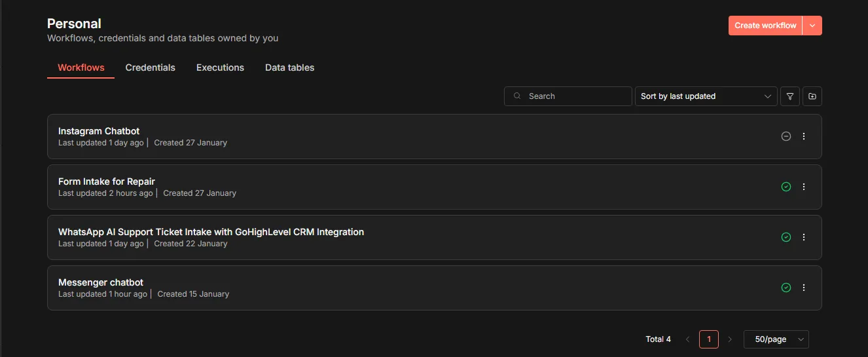Click the 'Created 27 January' text under Form Intake for Repair

tap(200, 193)
